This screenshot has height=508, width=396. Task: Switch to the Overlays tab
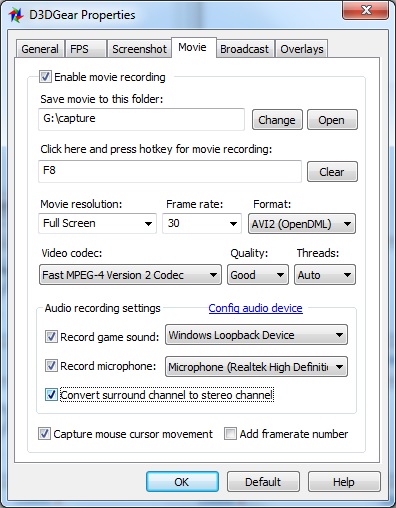coord(301,49)
